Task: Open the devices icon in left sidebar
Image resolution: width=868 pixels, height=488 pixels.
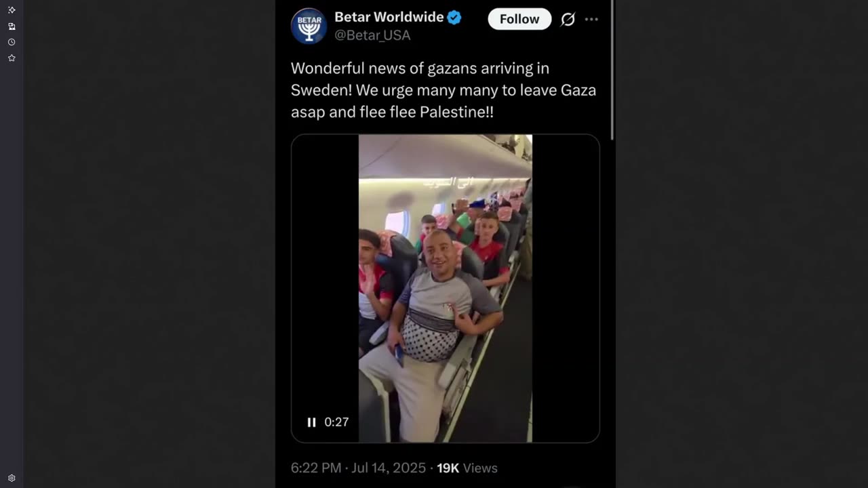Action: click(12, 26)
